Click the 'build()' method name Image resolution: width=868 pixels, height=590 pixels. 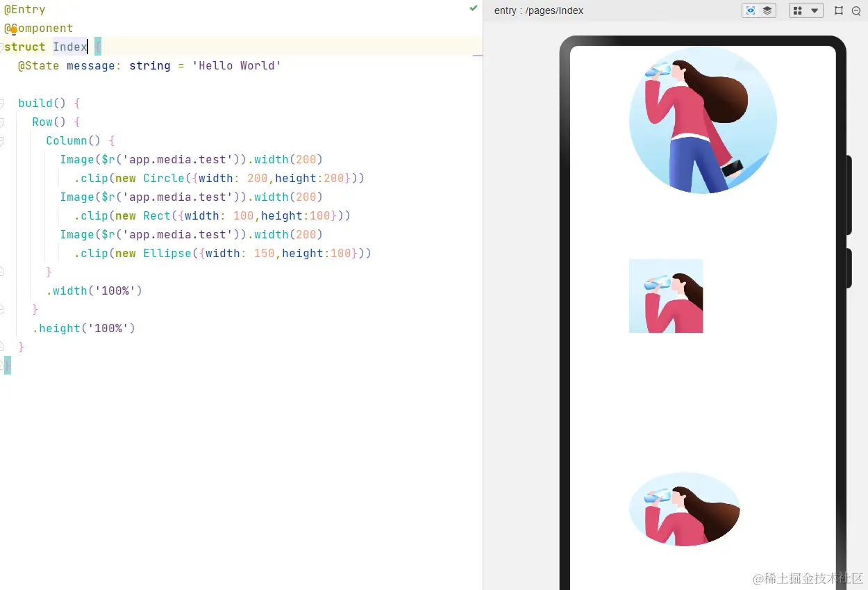point(42,104)
